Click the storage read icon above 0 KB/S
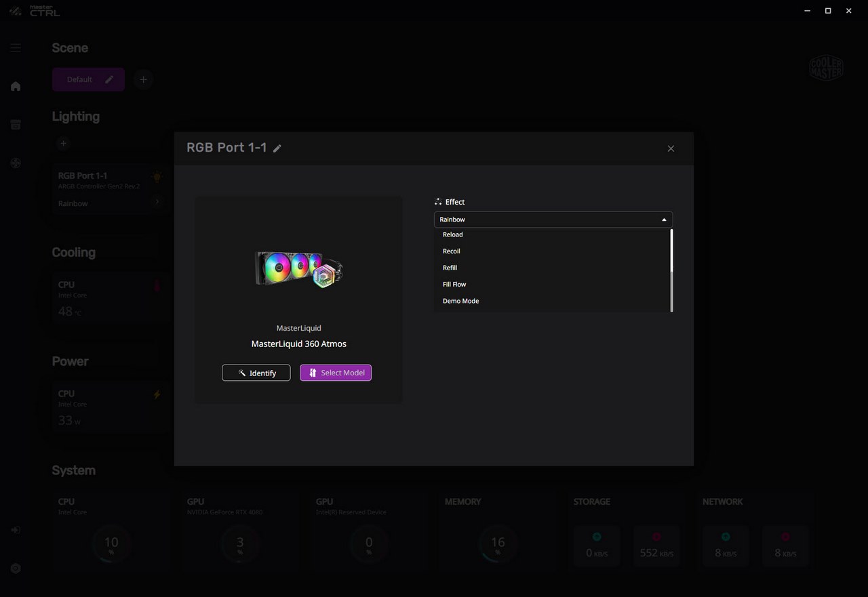 click(597, 537)
